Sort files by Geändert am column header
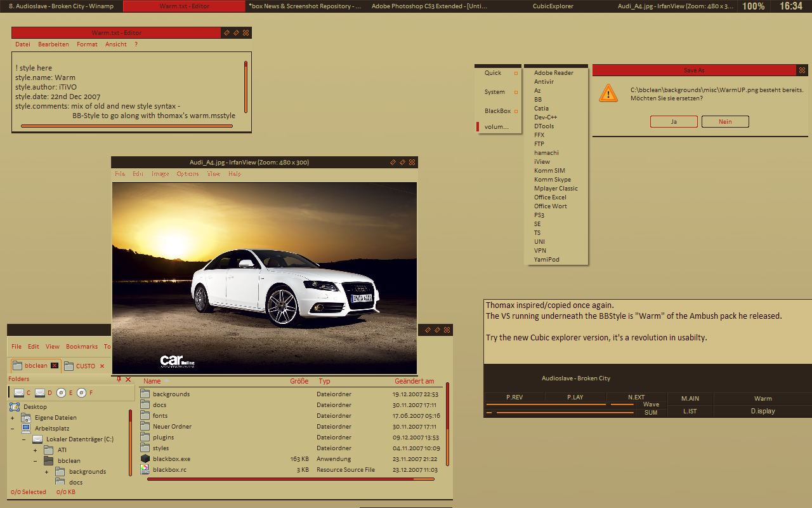Screen dimensions: 812x508 click(414, 381)
